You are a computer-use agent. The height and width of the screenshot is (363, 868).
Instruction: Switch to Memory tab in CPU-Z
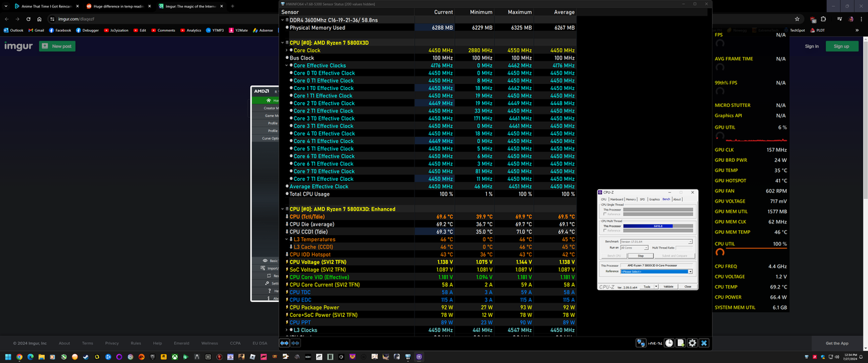(x=631, y=199)
